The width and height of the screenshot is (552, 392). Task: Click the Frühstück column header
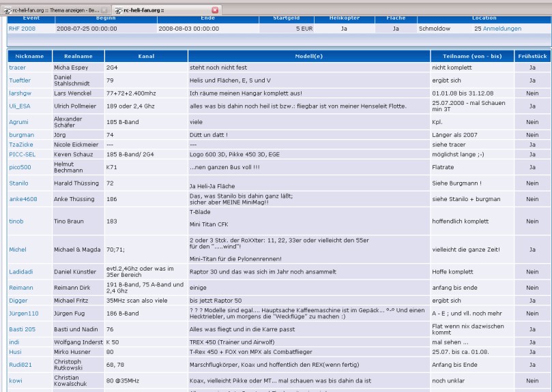(x=532, y=56)
